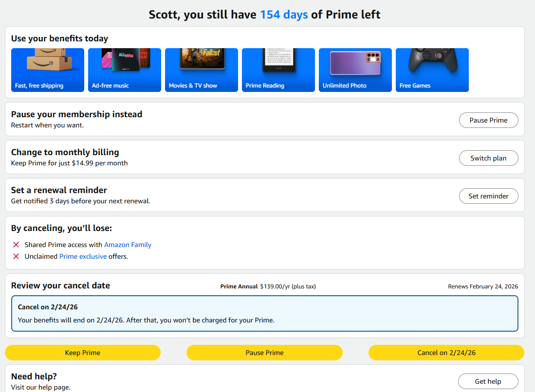
Task: Open the Fast, free shipping benefit tile
Action: 48,70
